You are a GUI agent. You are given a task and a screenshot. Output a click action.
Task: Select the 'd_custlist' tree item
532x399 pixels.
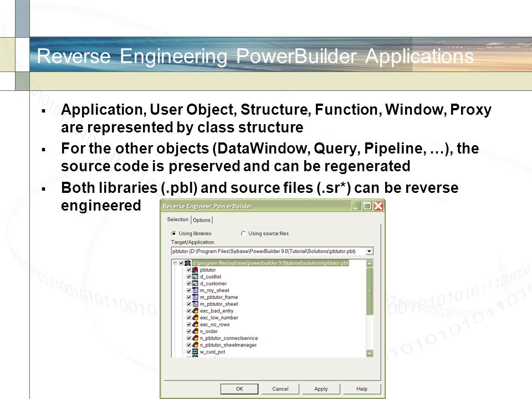[x=211, y=277]
